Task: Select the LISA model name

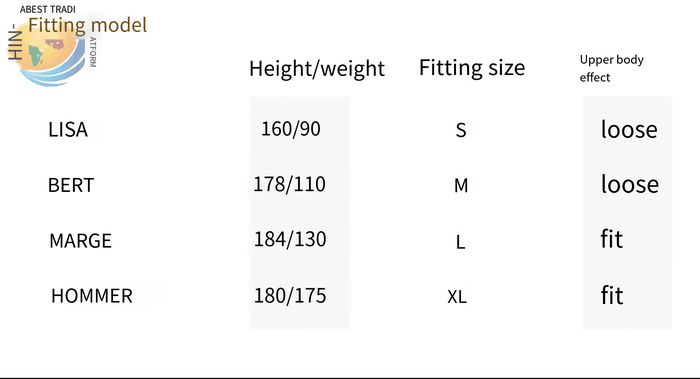Action: pos(68,130)
